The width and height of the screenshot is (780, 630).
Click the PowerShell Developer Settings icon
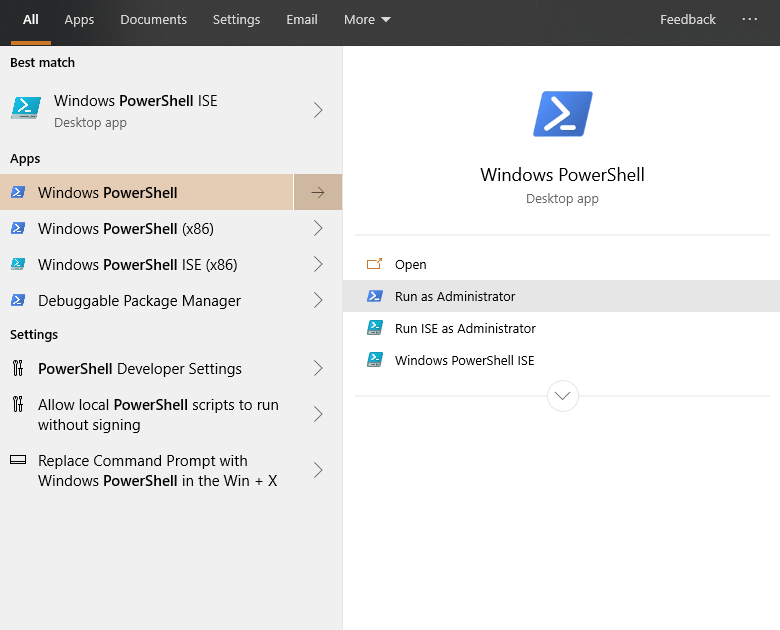pos(17,368)
